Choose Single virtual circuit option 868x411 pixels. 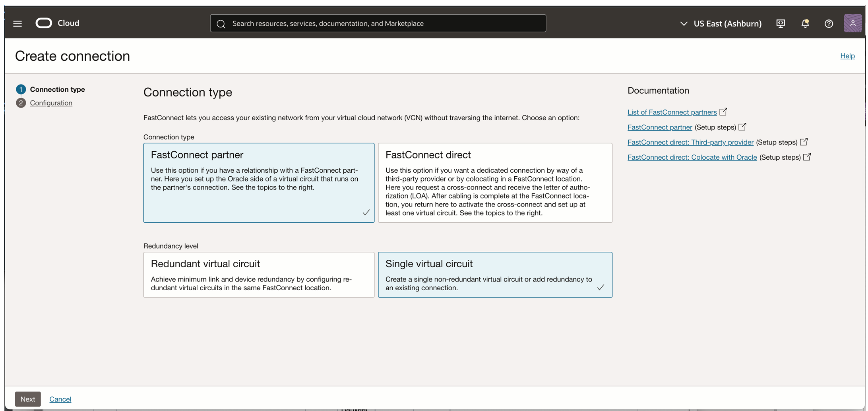coord(495,275)
